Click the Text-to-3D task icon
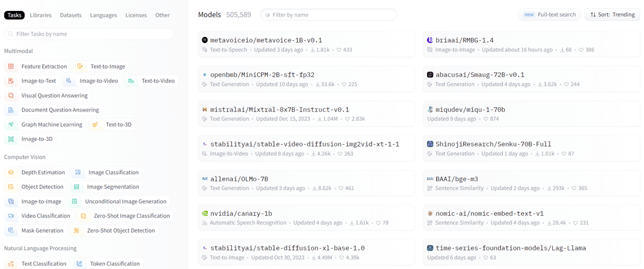644x269 pixels. [x=95, y=125]
